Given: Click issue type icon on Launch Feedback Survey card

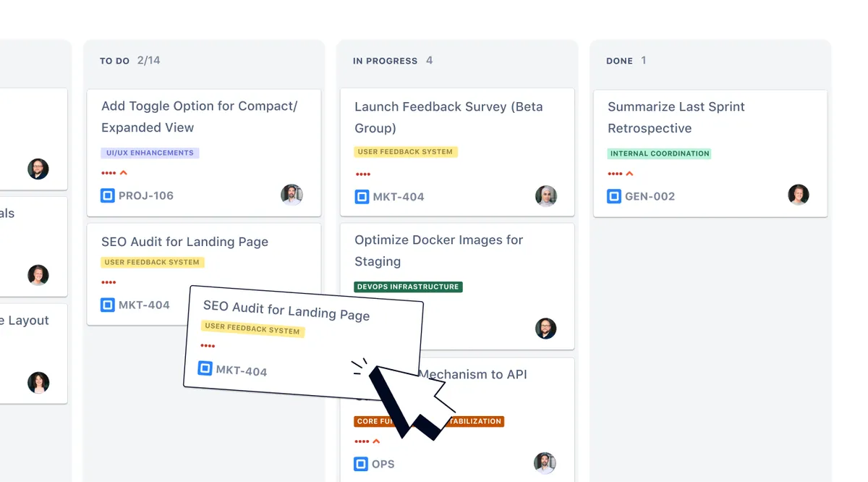Looking at the screenshot, I should [362, 196].
